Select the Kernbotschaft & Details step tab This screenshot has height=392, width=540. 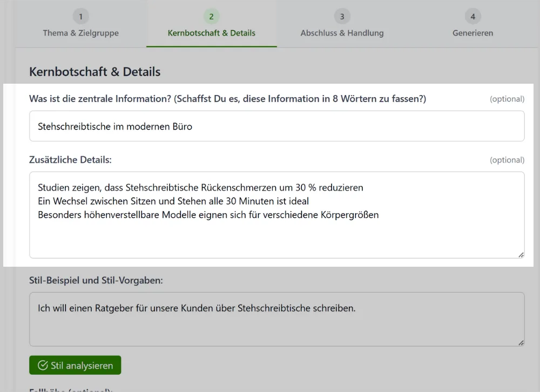click(x=212, y=24)
